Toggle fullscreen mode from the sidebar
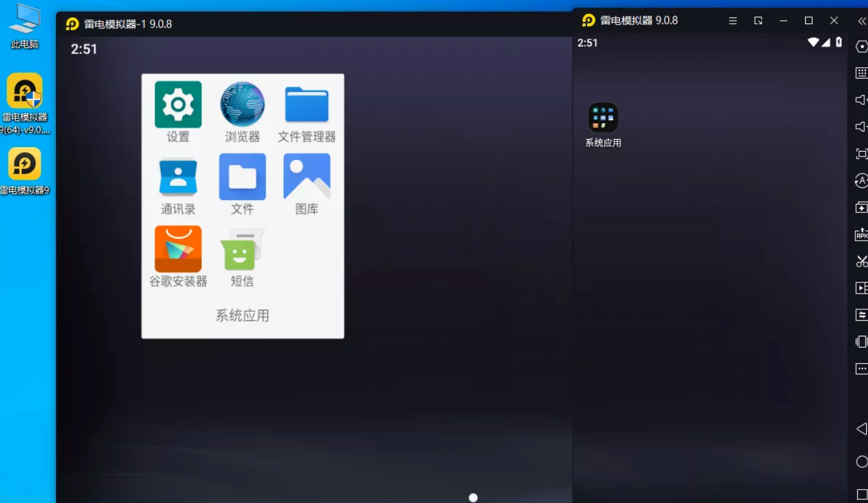This screenshot has width=868, height=503. pyautogui.click(x=861, y=153)
